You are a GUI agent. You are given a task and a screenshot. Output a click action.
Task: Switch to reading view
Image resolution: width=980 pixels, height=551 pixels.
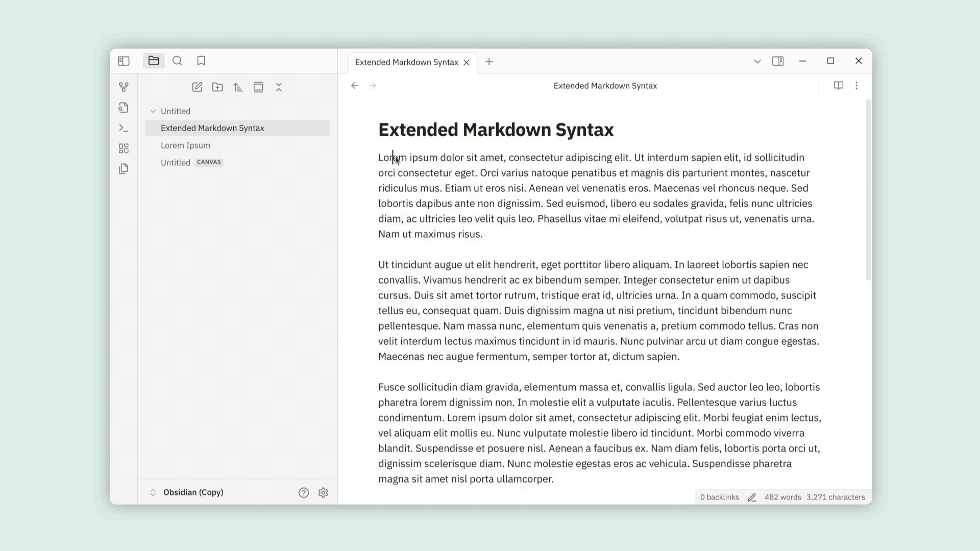click(x=838, y=86)
